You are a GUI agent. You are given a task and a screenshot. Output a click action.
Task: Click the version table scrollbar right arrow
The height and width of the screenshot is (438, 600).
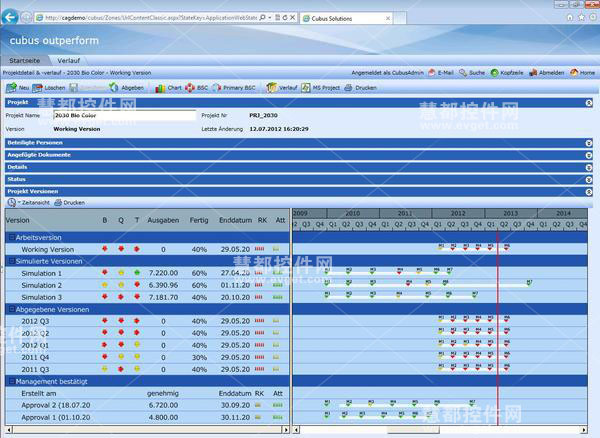(286, 430)
